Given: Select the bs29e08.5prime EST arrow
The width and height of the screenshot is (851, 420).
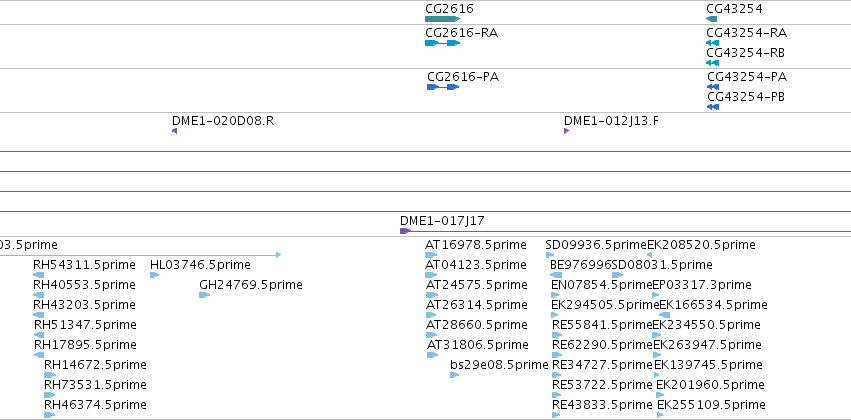Looking at the screenshot, I should click(455, 375).
